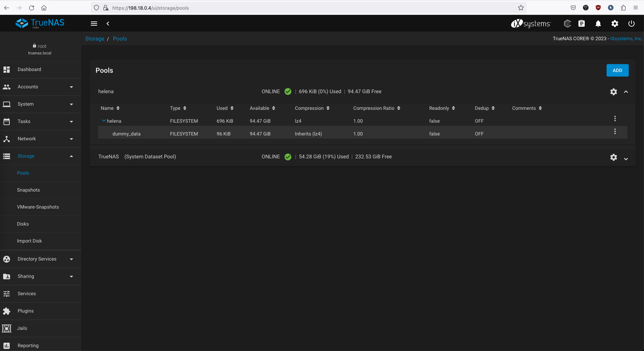
Task: Collapse the helena dataset tree row
Action: point(103,121)
